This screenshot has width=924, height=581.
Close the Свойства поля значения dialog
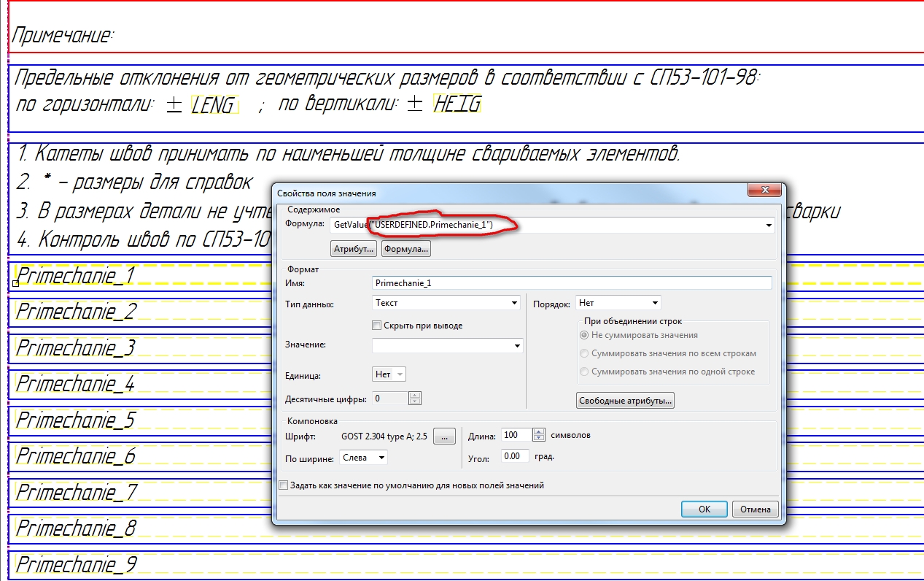pyautogui.click(x=765, y=191)
